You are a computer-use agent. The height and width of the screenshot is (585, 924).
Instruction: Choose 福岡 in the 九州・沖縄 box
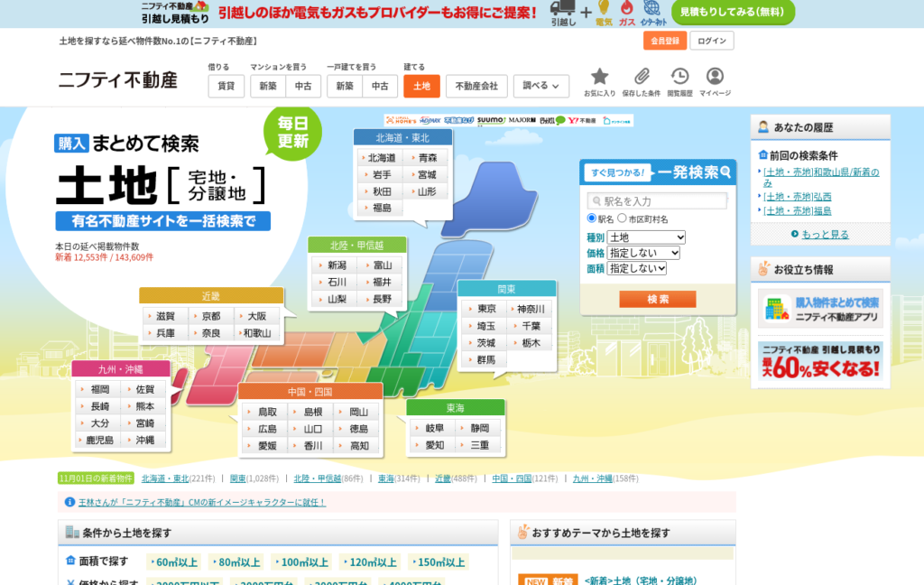click(x=99, y=389)
